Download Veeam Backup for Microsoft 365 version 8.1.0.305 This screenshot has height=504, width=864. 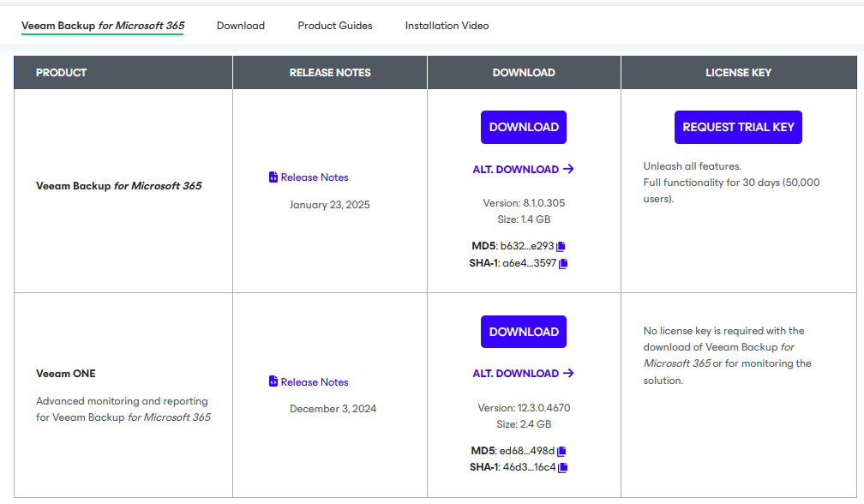pyautogui.click(x=524, y=127)
